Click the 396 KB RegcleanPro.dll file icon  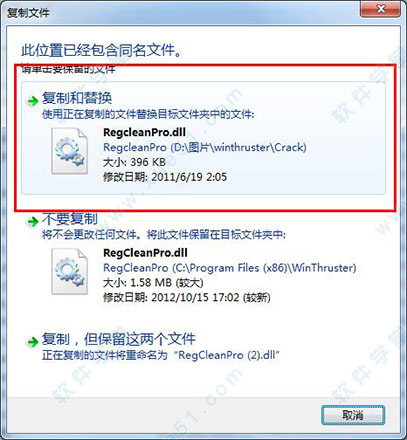click(69, 151)
